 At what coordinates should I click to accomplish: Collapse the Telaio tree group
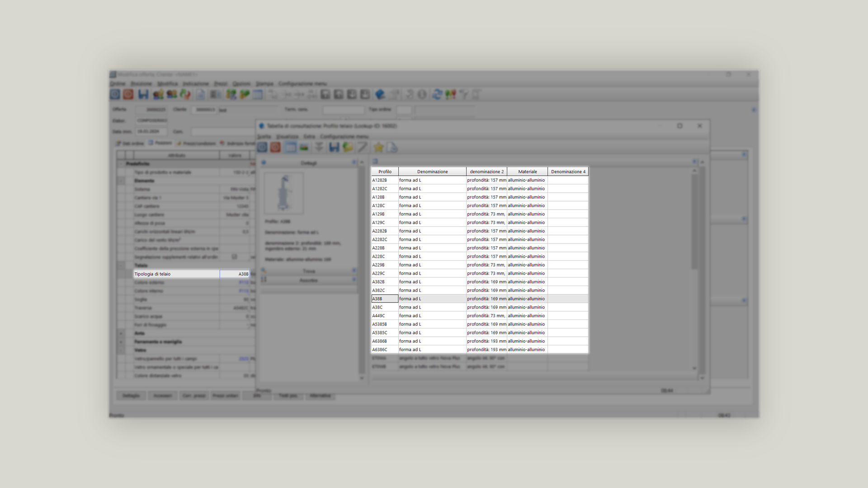121,265
